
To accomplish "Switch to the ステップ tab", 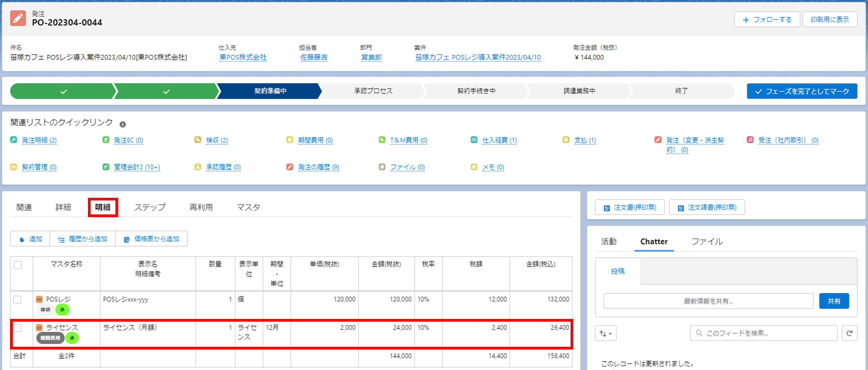I will click(150, 207).
